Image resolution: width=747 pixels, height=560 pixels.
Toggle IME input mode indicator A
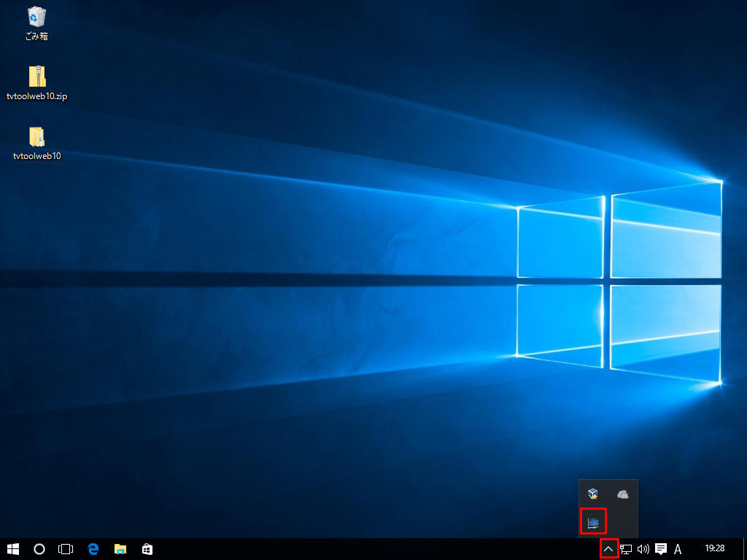click(678, 549)
